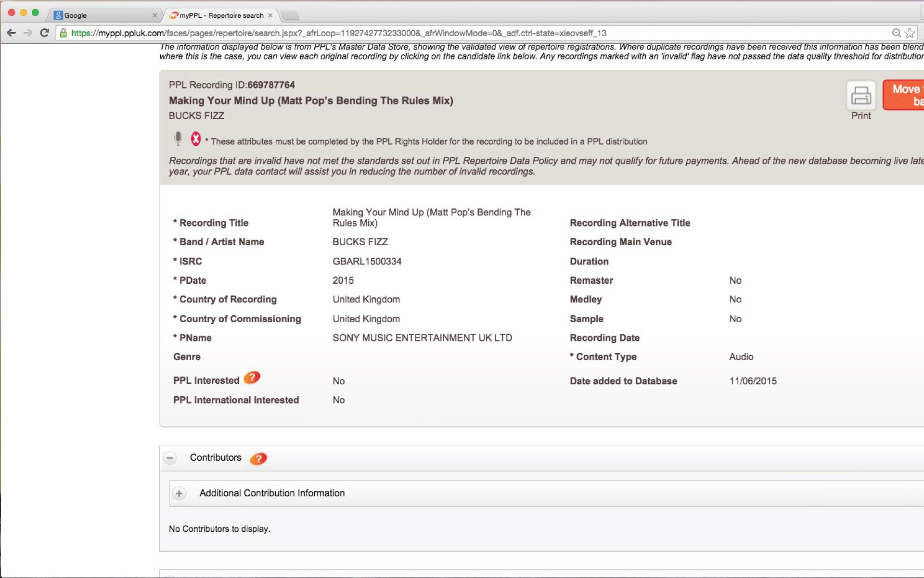The height and width of the screenshot is (578, 924).
Task: Click Band / Artist Name value BUCKS FIZZ
Action: pos(360,242)
